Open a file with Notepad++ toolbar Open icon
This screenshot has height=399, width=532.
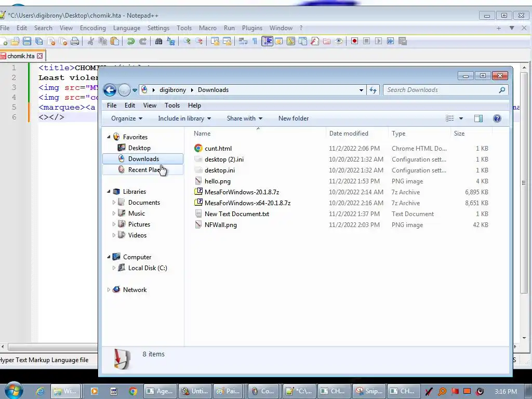pyautogui.click(x=15, y=41)
